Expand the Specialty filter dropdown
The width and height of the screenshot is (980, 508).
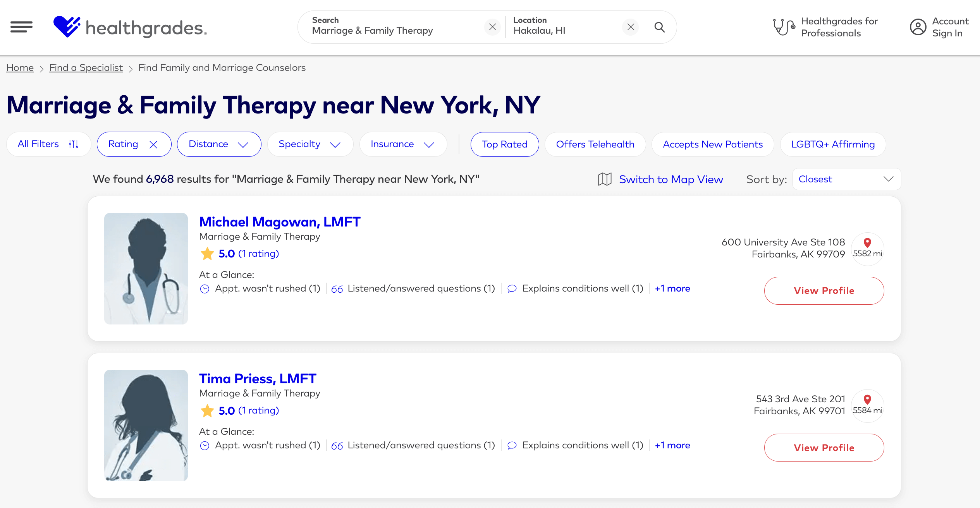(310, 144)
